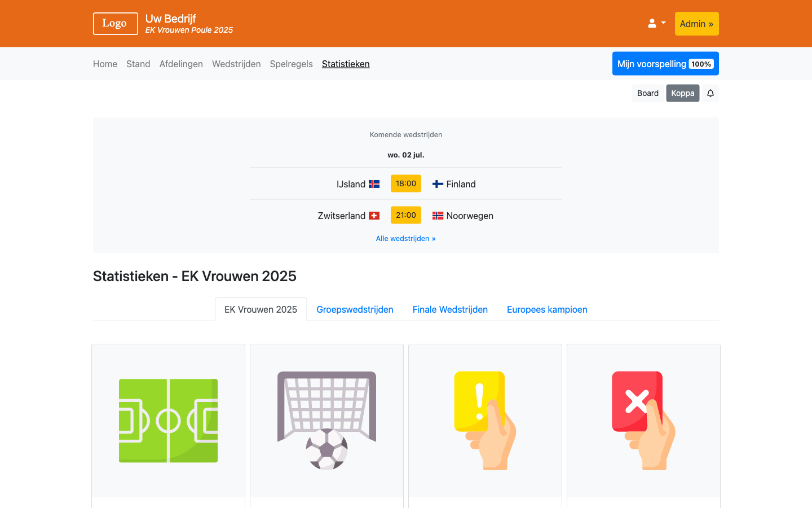The width and height of the screenshot is (812, 508).
Task: Open the Wedstrijden menu item
Action: tap(236, 64)
